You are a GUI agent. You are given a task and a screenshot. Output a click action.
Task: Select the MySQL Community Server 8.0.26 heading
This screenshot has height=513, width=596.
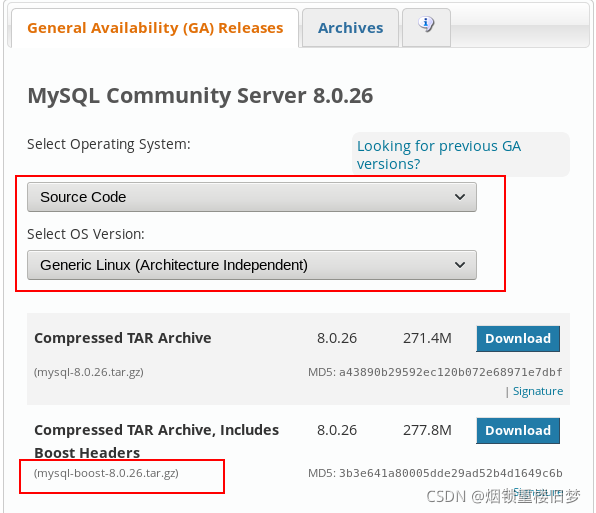(x=200, y=95)
